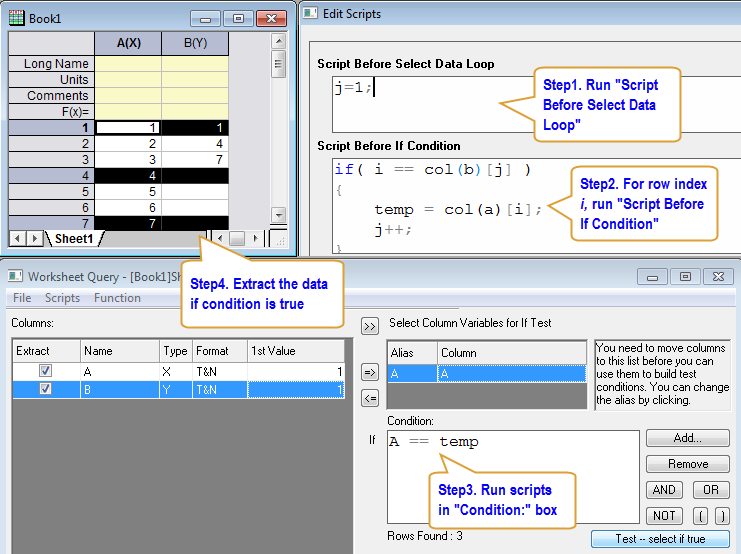Switch to the Sheet1 tab

[73, 239]
